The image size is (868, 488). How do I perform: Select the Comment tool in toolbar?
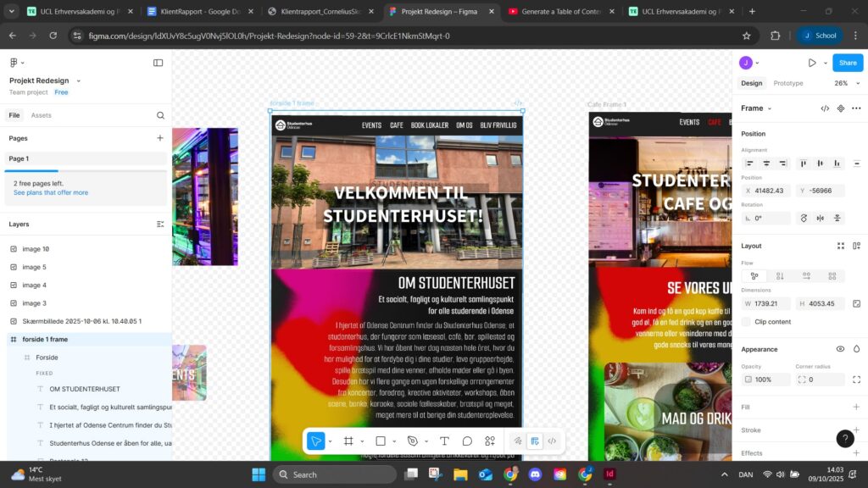pos(467,441)
